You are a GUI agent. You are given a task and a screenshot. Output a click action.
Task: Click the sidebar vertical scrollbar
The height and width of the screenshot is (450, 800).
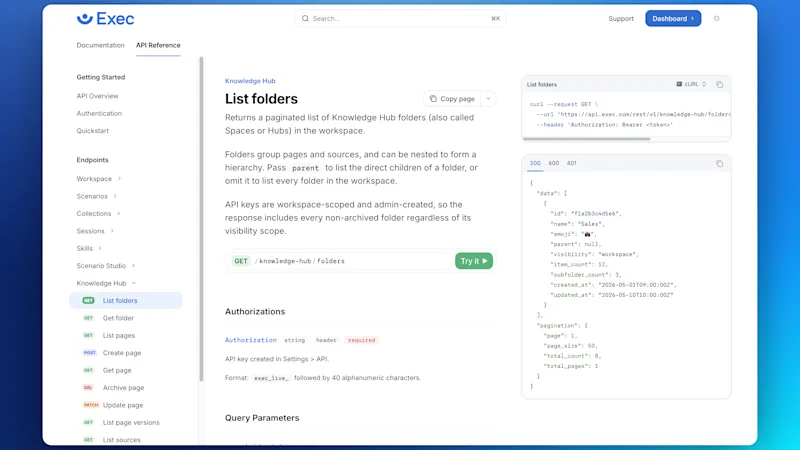[x=201, y=219]
